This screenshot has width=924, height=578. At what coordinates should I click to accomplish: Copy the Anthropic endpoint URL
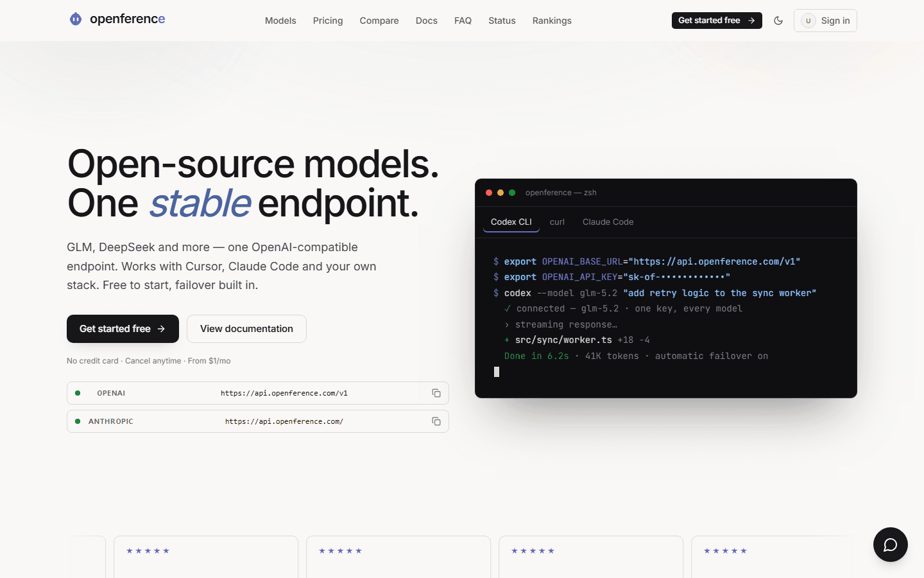[x=436, y=421]
